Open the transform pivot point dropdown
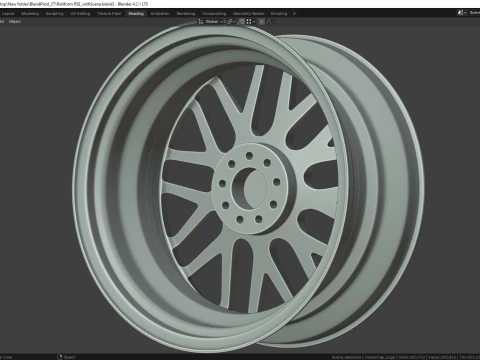Image resolution: width=480 pixels, height=360 pixels. tap(231, 22)
